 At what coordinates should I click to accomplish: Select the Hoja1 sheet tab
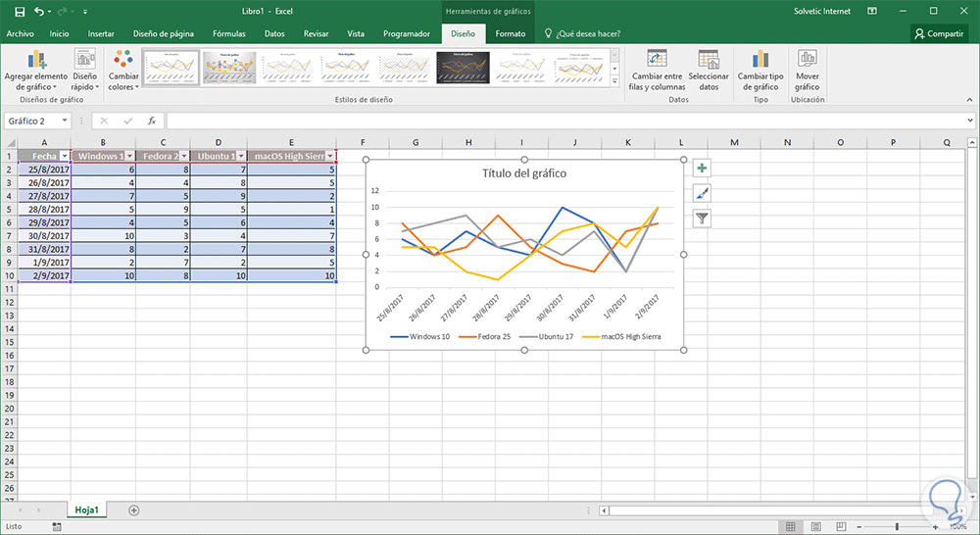click(87, 510)
